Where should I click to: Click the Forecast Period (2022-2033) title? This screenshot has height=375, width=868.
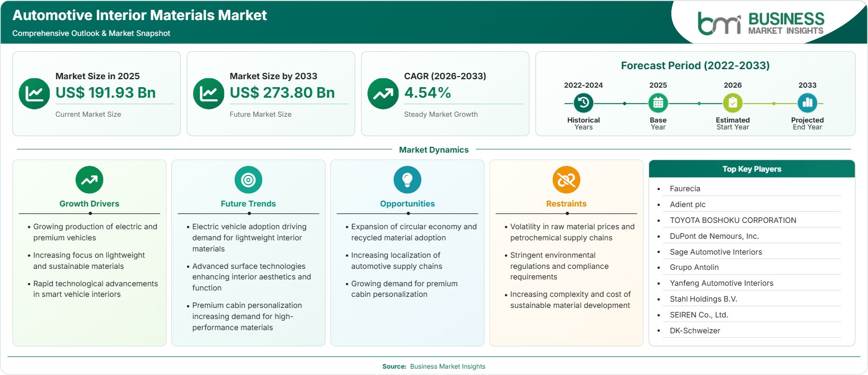point(695,65)
